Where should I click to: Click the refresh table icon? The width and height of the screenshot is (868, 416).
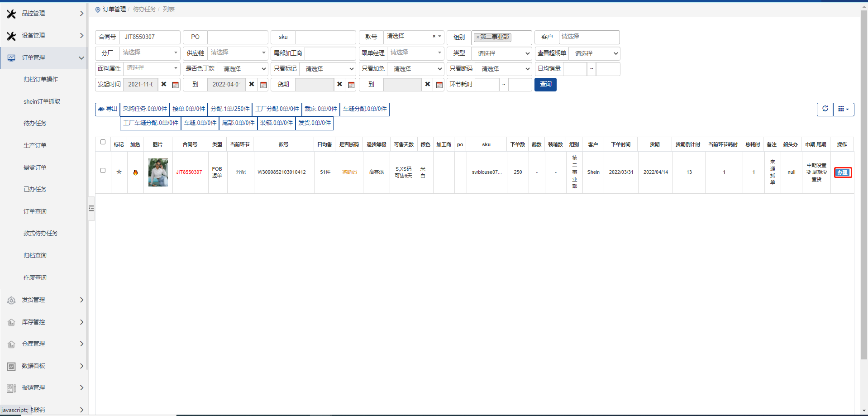click(x=825, y=109)
